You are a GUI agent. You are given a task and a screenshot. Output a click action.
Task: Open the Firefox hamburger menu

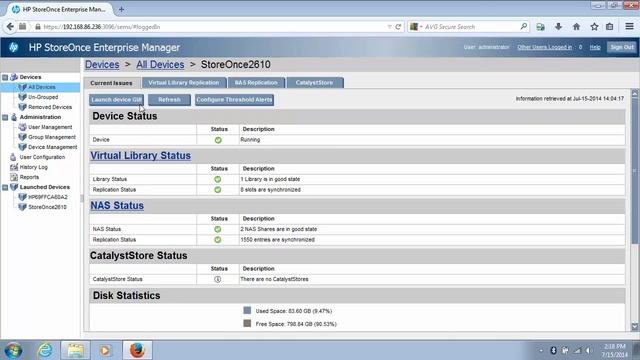(629, 27)
